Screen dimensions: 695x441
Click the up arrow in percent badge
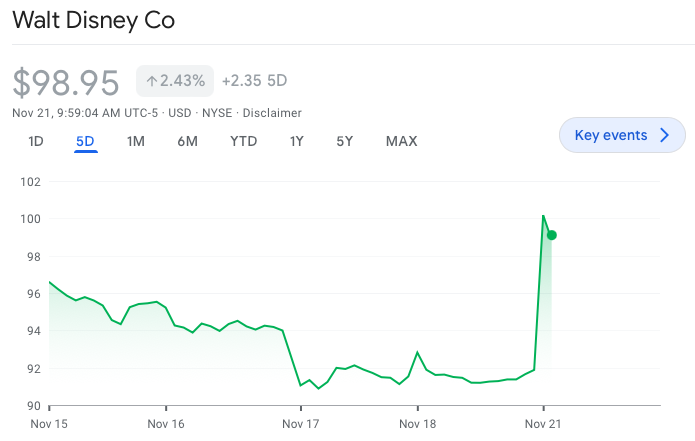(152, 81)
